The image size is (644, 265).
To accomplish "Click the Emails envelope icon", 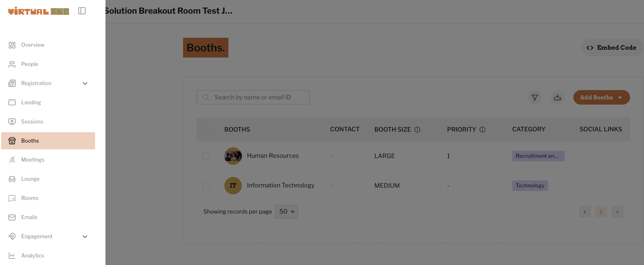I will click(12, 217).
